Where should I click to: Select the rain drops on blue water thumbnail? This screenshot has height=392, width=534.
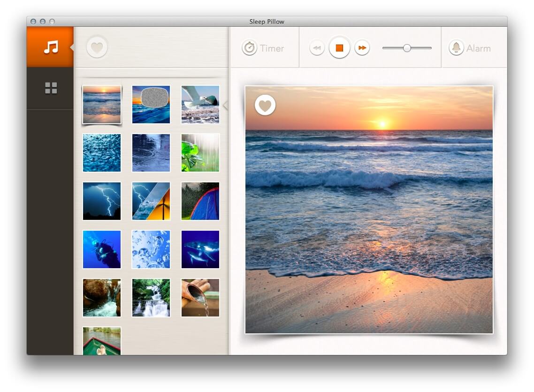click(x=102, y=153)
